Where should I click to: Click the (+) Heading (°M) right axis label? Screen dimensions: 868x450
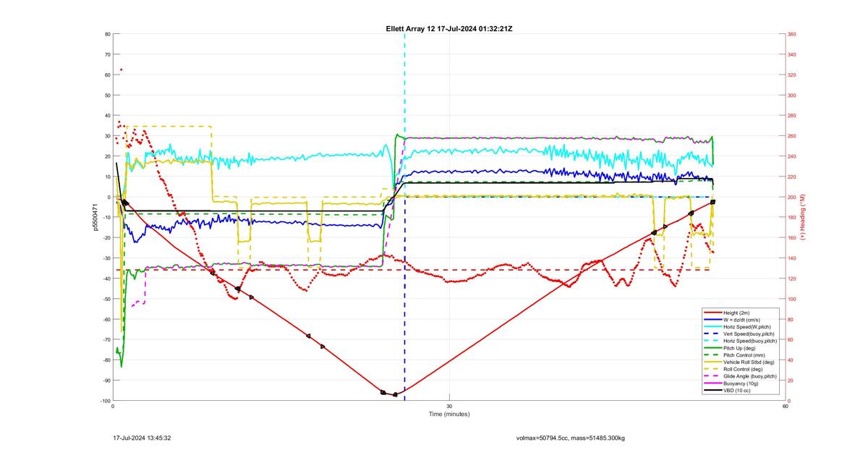(803, 217)
